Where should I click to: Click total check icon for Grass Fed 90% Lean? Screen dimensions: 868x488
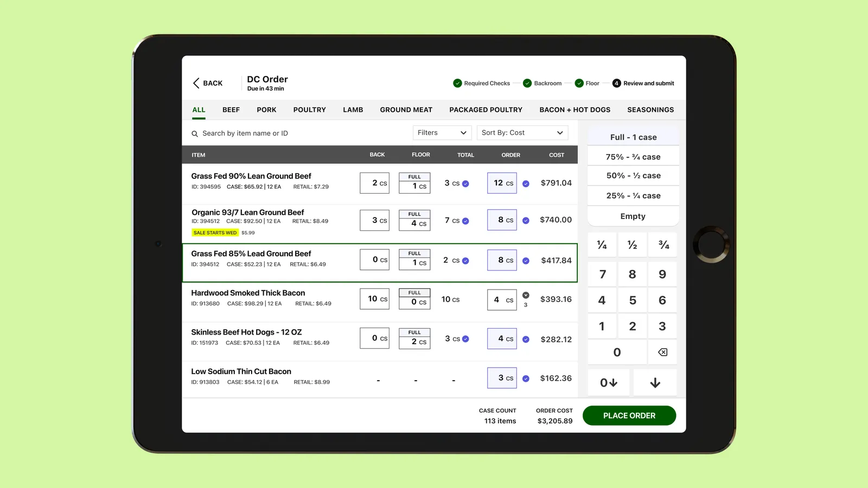point(465,184)
